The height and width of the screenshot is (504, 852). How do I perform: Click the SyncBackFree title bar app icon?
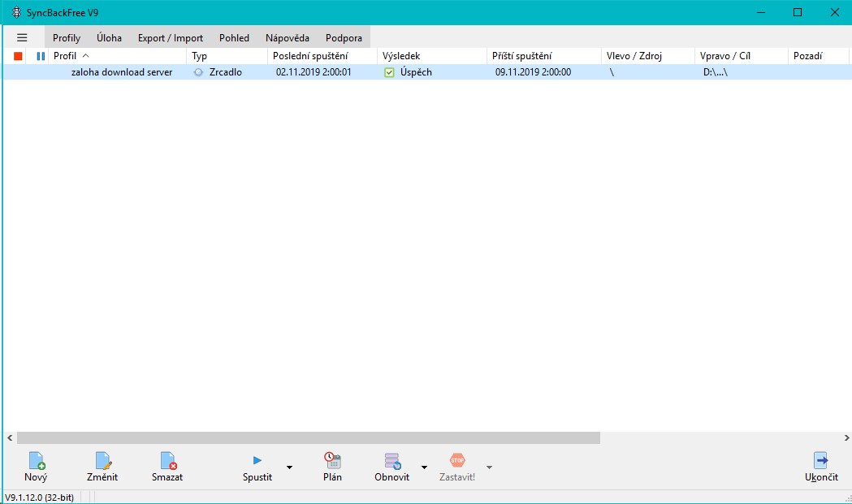17,12
